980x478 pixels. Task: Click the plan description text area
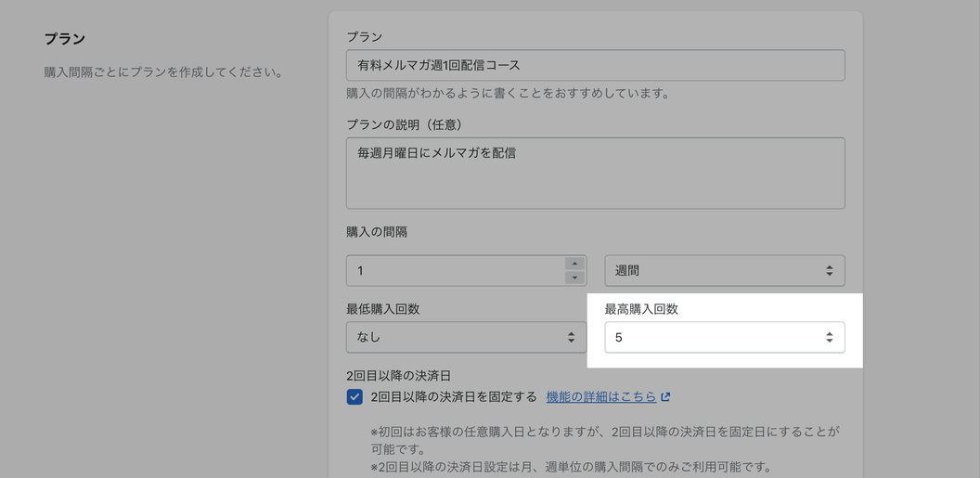(x=595, y=173)
